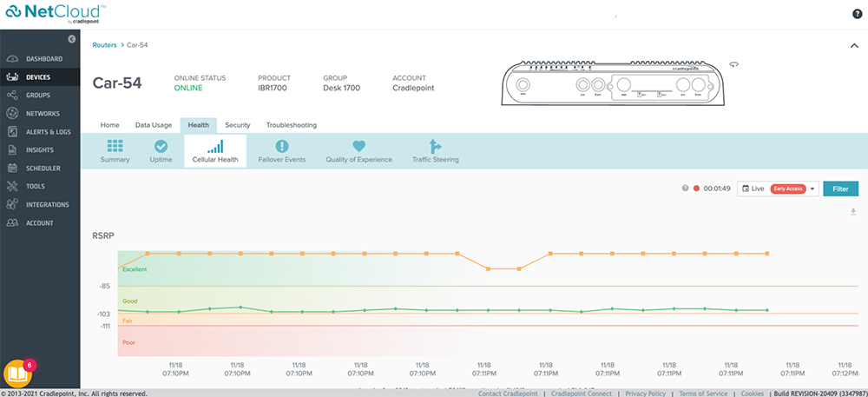The height and width of the screenshot is (397, 868).
Task: Click the help icon in top bar
Action: pyautogui.click(x=857, y=15)
